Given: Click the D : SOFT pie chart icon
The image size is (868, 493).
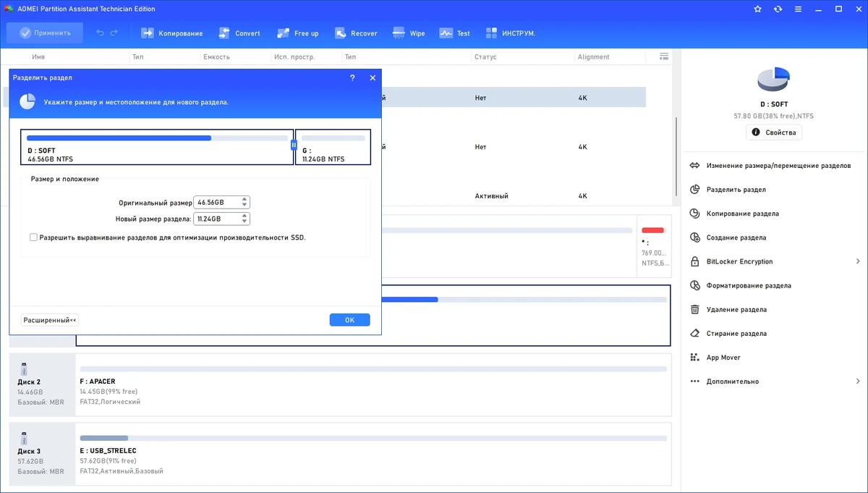Looking at the screenshot, I should 773,80.
